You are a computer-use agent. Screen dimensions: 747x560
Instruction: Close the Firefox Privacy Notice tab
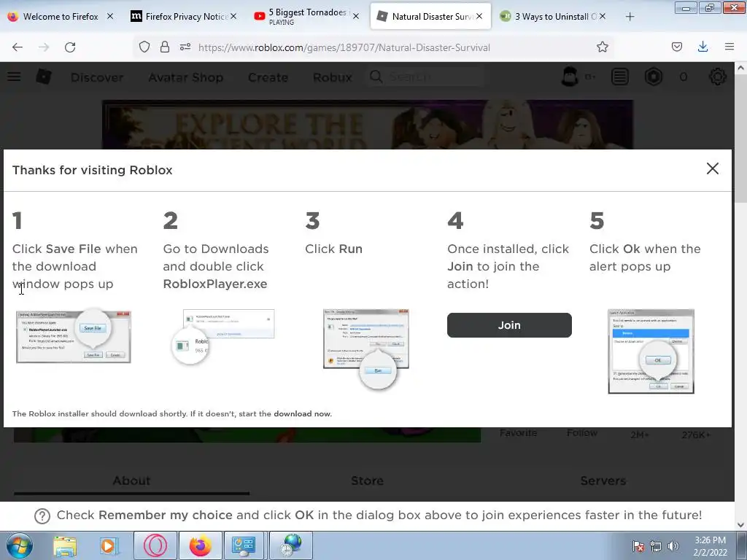[233, 16]
